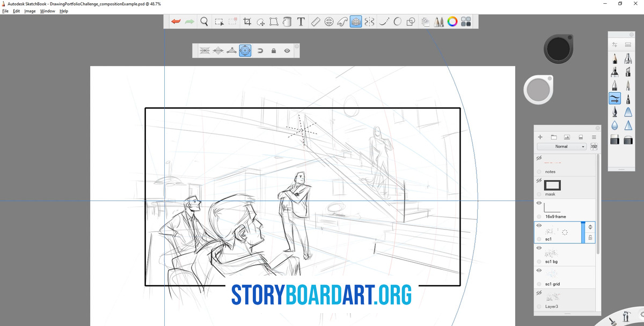Select the Flood Fill bucket tool

pos(287,21)
